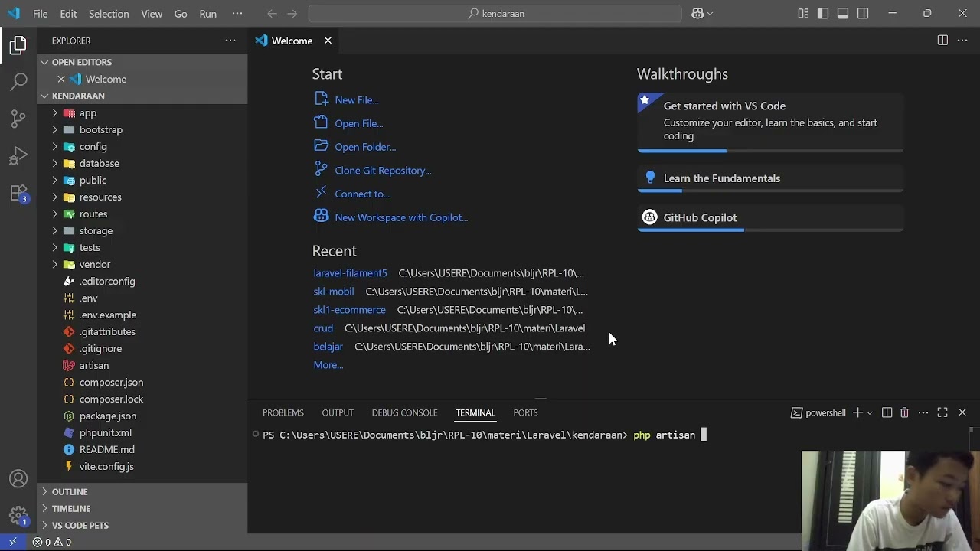
Task: Select the vite.config.js file
Action: click(x=142, y=466)
